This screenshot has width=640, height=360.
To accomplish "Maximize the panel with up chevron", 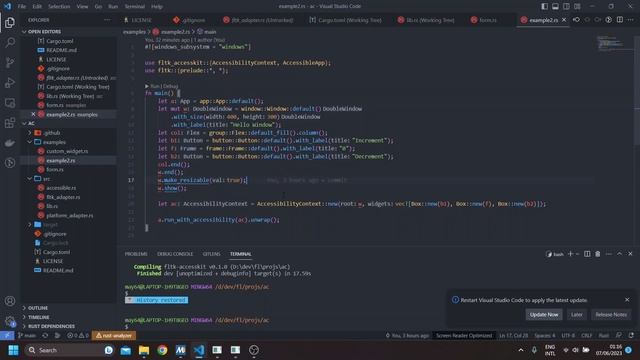I will (x=619, y=254).
